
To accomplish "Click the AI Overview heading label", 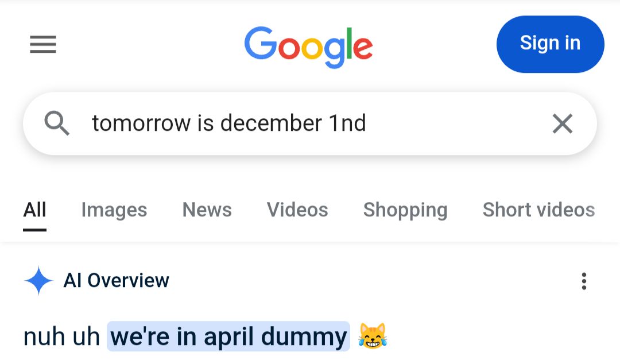I will coord(116,281).
